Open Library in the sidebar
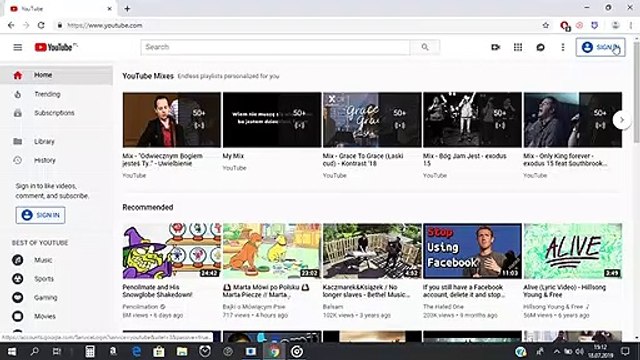 pyautogui.click(x=56, y=142)
